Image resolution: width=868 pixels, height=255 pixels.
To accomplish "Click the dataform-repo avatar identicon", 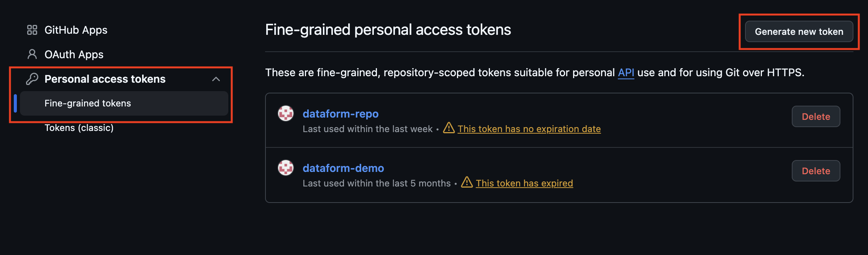I will [286, 113].
